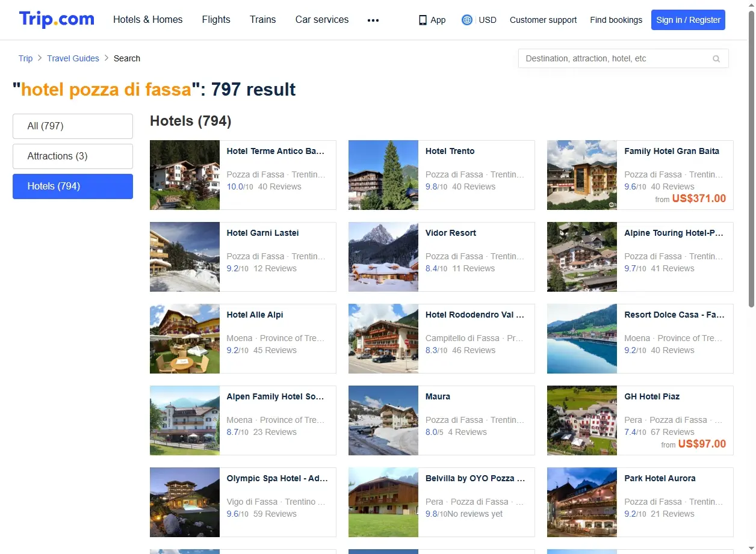Open Hotel Terme Antico Bagno photo
Image resolution: width=756 pixels, height=554 pixels.
pyautogui.click(x=185, y=175)
